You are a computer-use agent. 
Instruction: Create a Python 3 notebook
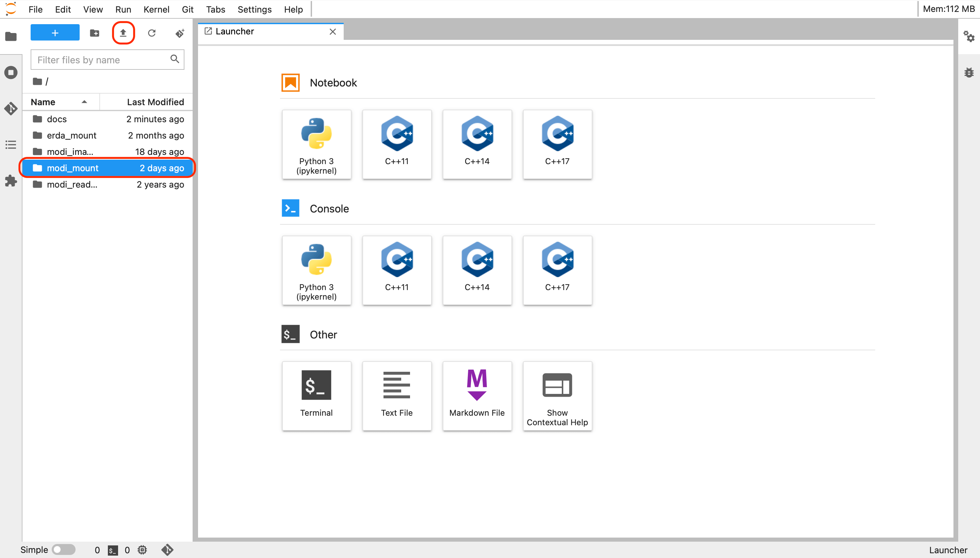click(x=316, y=144)
